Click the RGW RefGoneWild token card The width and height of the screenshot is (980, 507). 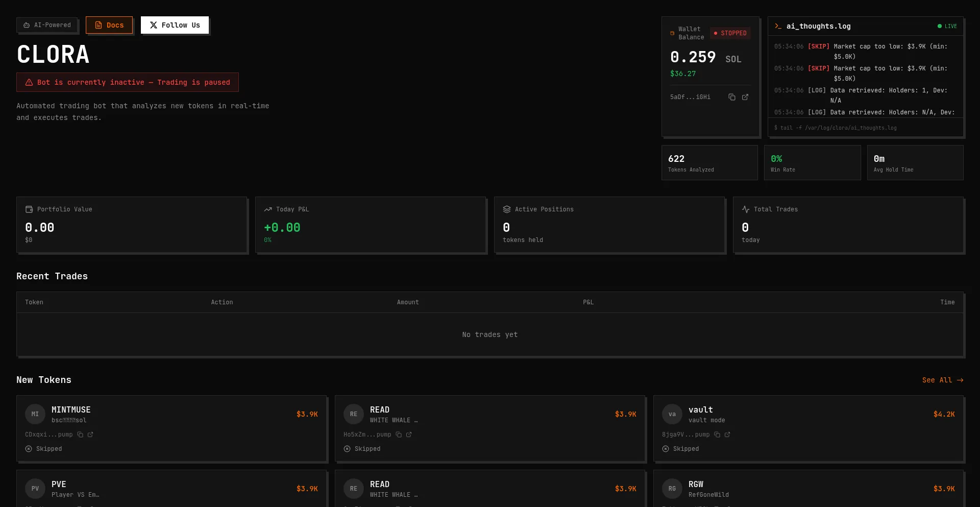point(808,489)
